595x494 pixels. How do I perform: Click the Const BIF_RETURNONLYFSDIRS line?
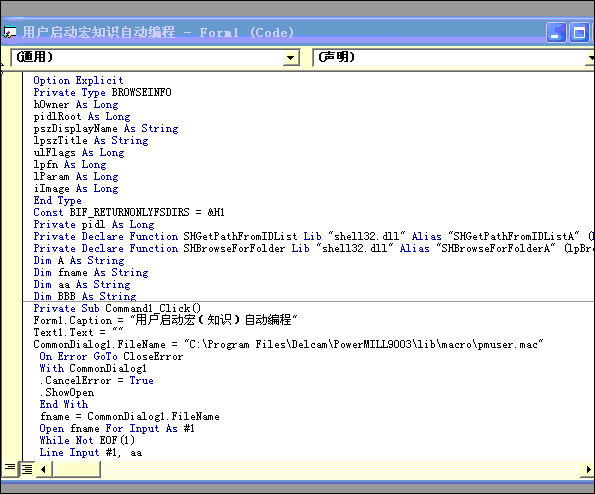(x=129, y=212)
